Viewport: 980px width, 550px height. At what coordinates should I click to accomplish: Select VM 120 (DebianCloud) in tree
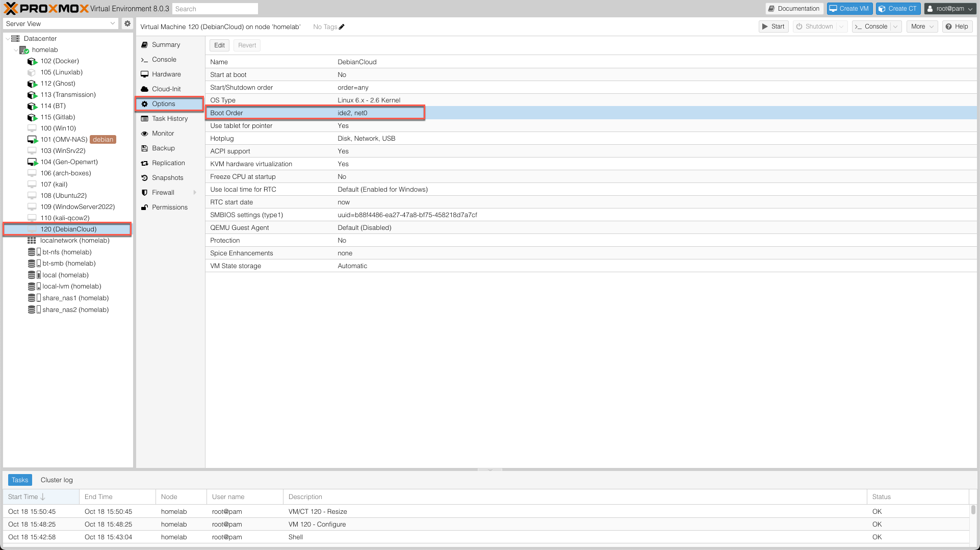(68, 229)
